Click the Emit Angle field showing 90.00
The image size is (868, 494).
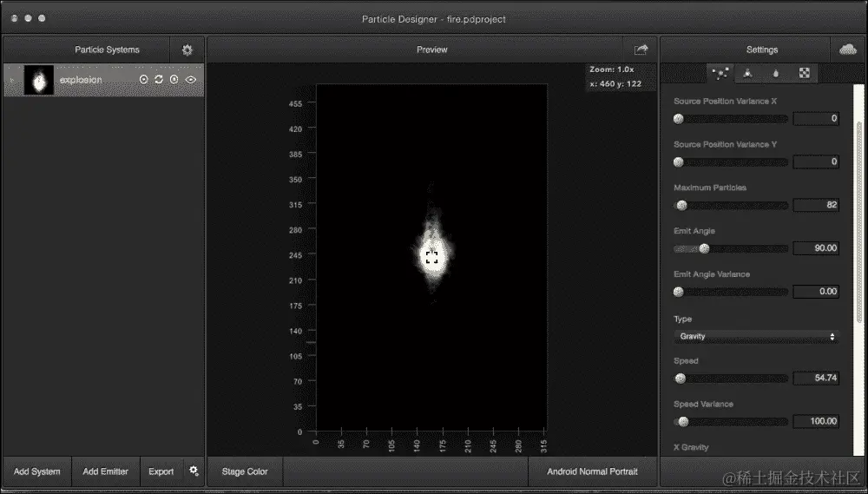pos(816,248)
